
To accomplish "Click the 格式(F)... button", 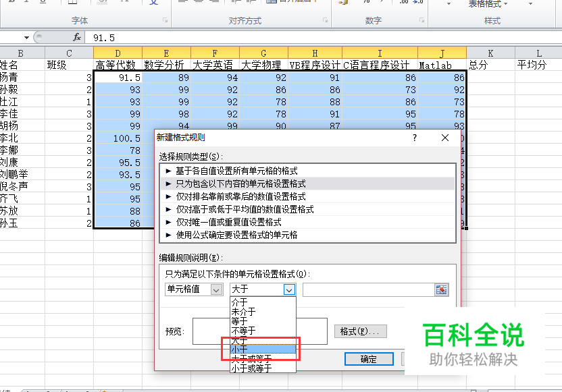I will 360,331.
